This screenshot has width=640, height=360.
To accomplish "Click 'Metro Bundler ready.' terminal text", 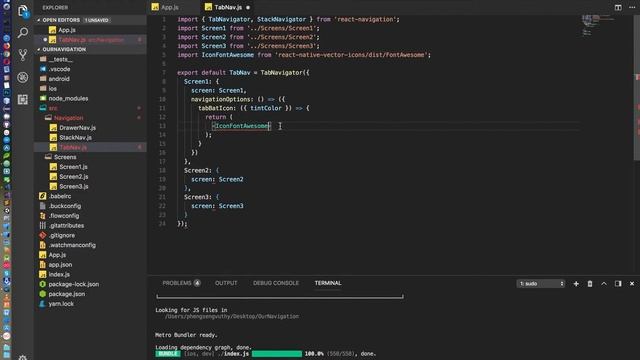I will coord(186,335).
